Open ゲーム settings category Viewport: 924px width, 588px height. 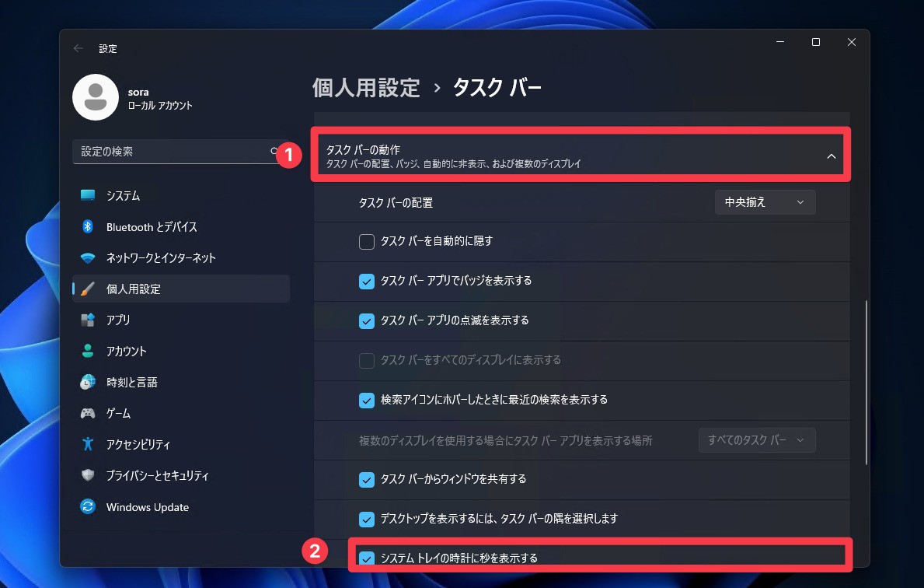pyautogui.click(x=181, y=414)
